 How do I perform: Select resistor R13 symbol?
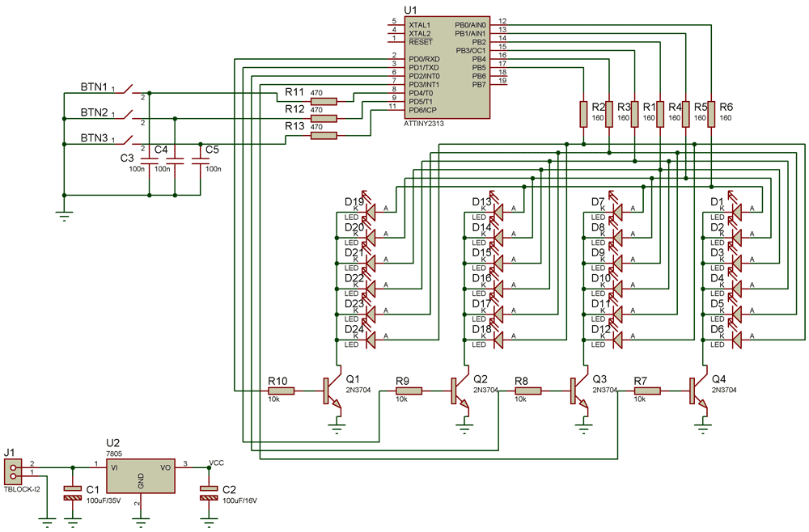tap(324, 136)
